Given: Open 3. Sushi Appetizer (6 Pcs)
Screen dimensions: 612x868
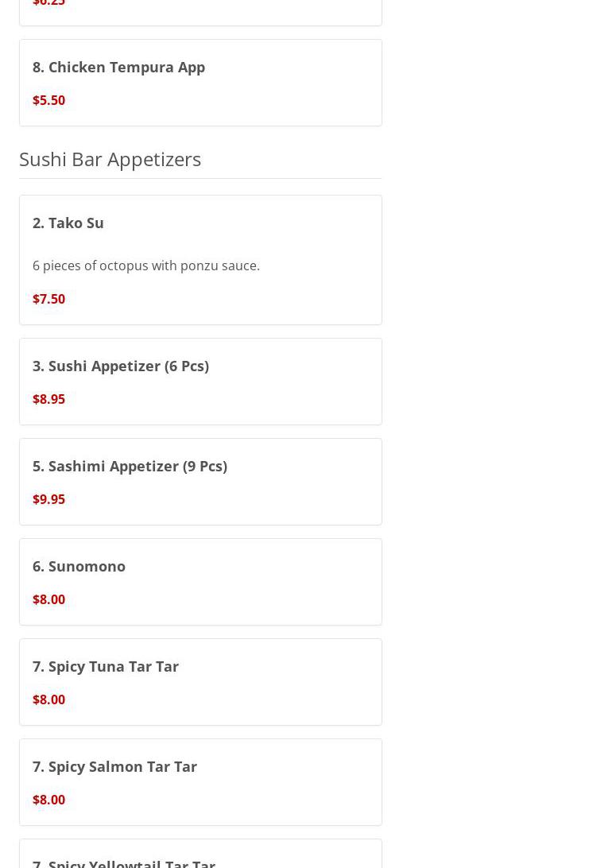Looking at the screenshot, I should (x=121, y=366).
